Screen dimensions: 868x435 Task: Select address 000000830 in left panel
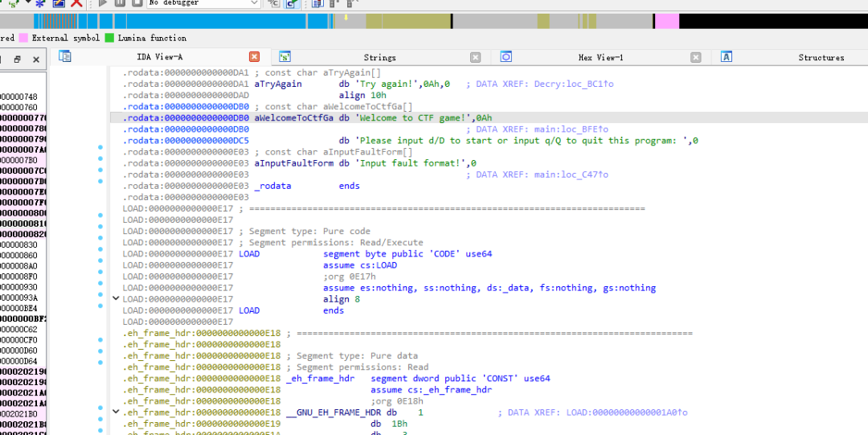(18, 244)
